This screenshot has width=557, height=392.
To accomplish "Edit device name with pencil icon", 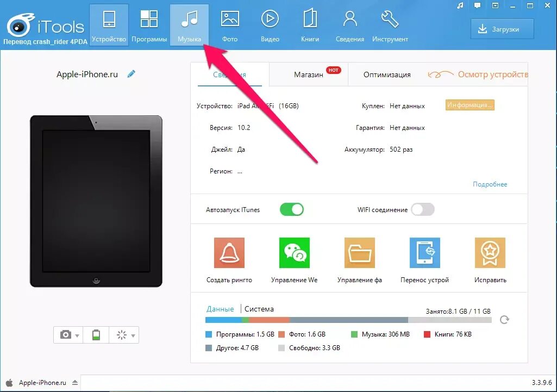I will point(132,74).
